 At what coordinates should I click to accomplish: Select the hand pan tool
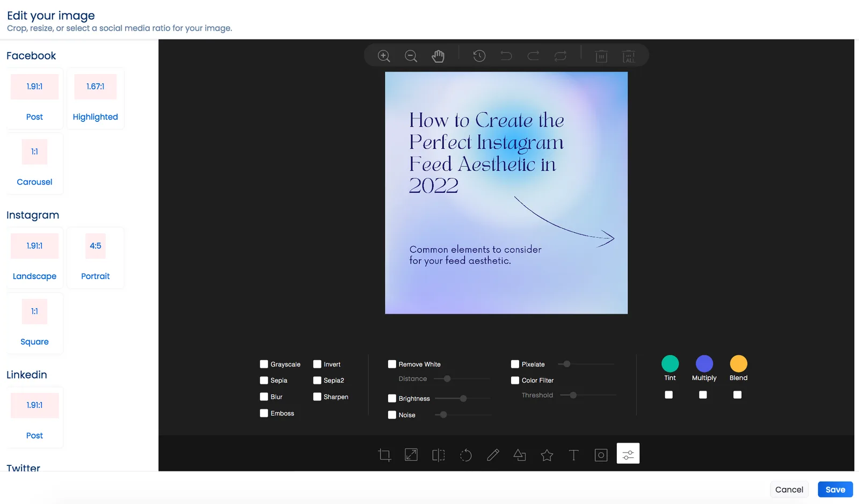[x=438, y=56]
